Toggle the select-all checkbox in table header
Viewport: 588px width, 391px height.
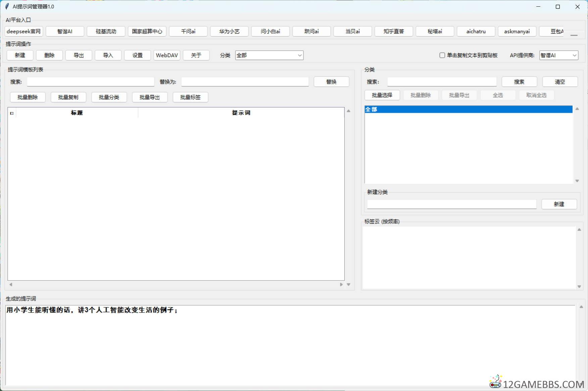[x=12, y=113]
